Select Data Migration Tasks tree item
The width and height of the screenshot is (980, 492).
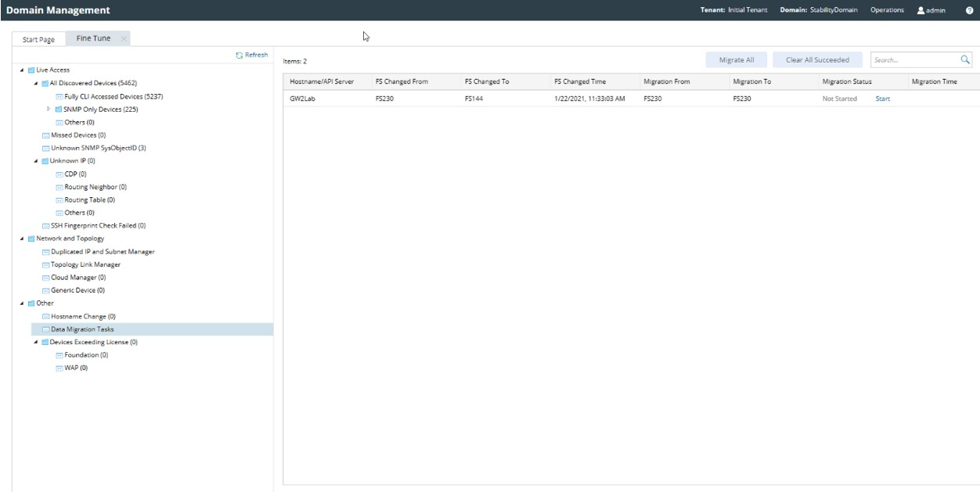coord(153,329)
